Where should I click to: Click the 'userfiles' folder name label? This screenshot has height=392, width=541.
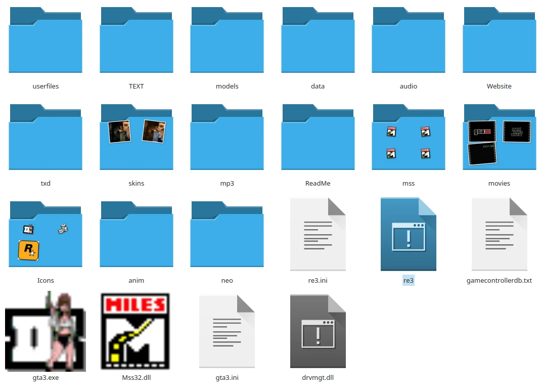click(x=46, y=86)
